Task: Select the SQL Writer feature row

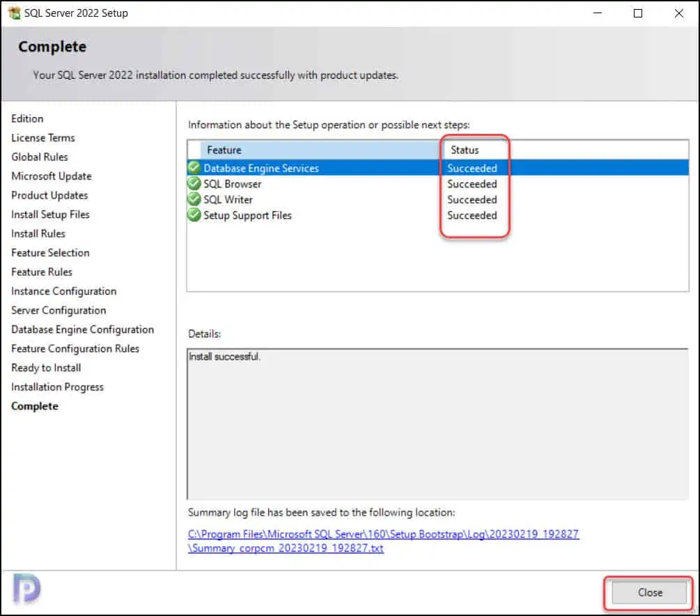Action: pos(437,199)
